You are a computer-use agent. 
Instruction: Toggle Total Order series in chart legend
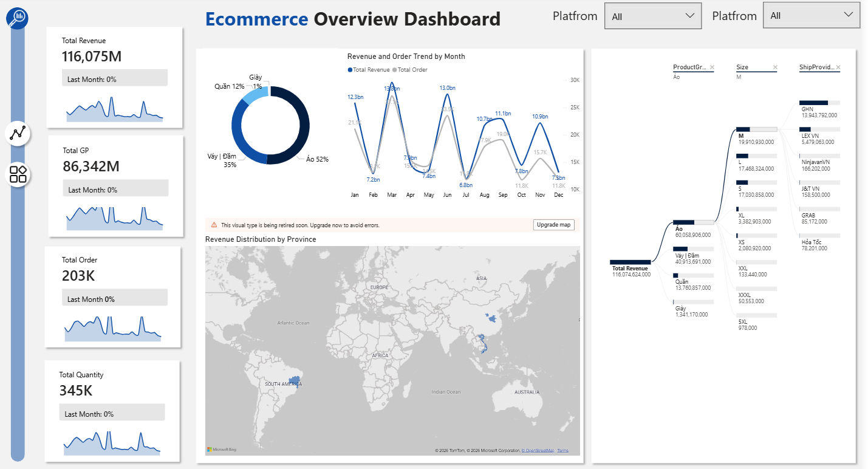pyautogui.click(x=410, y=70)
